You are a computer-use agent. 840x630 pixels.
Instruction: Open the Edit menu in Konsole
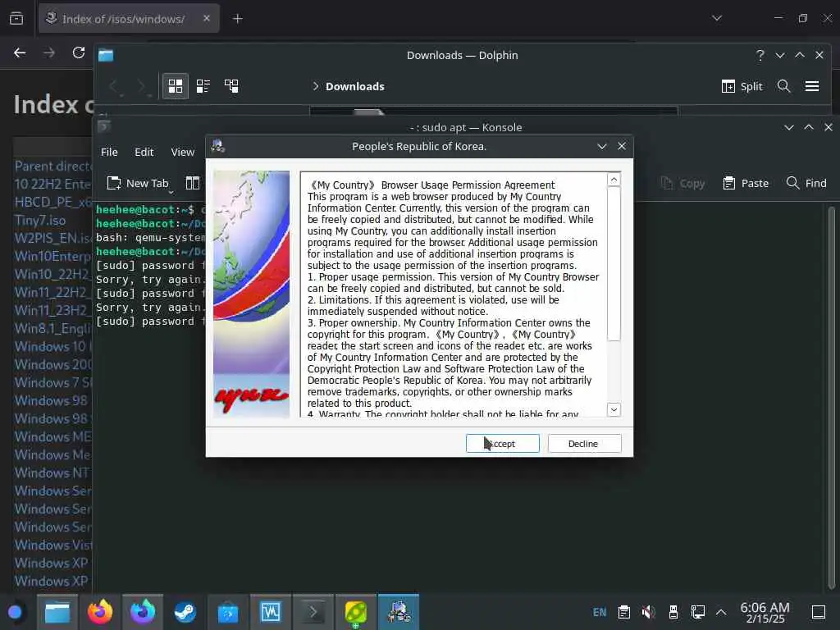pyautogui.click(x=144, y=152)
